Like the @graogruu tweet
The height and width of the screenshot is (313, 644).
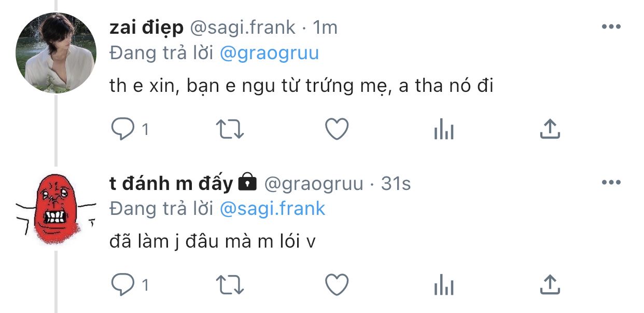click(x=337, y=285)
